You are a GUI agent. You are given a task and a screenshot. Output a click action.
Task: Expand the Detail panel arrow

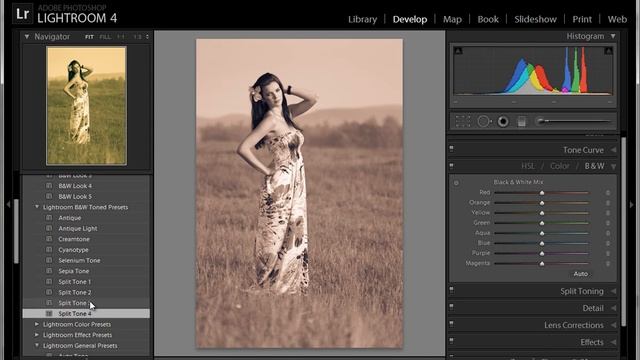point(613,309)
